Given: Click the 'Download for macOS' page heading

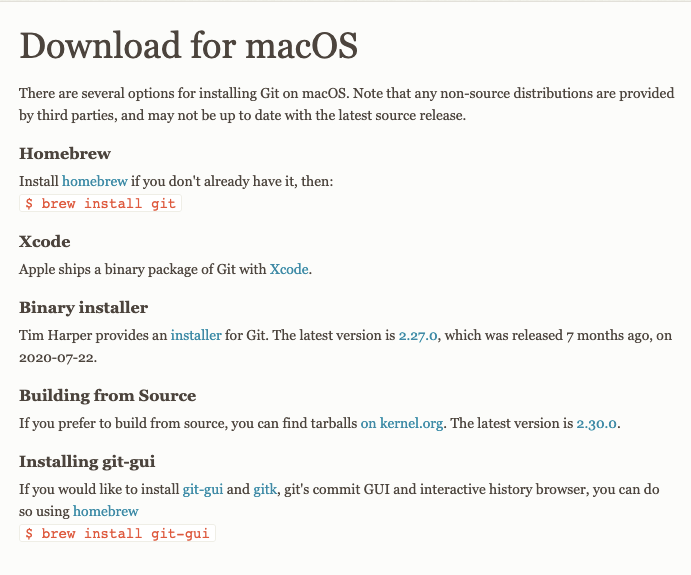Looking at the screenshot, I should [x=189, y=45].
